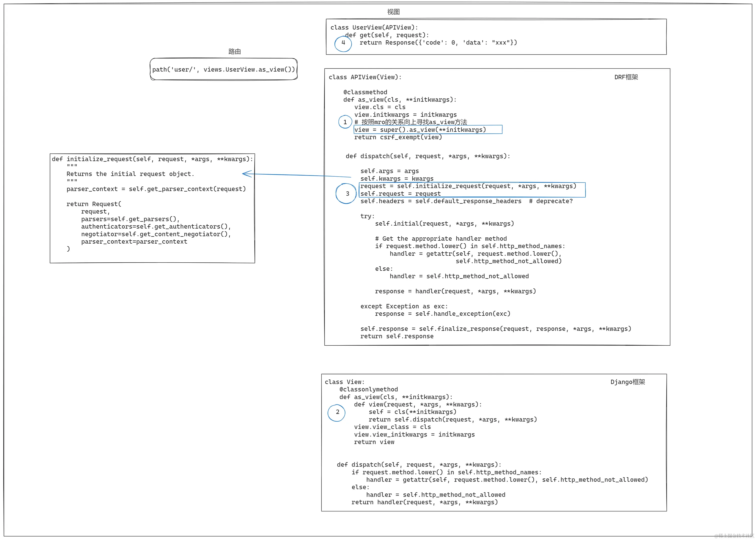The width and height of the screenshot is (756, 540).
Task: Click the return csrf_exempt(view) line
Action: [x=398, y=137]
